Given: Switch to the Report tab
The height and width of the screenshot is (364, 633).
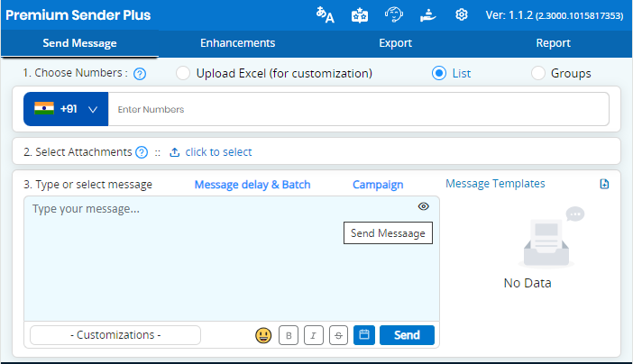Looking at the screenshot, I should (553, 43).
